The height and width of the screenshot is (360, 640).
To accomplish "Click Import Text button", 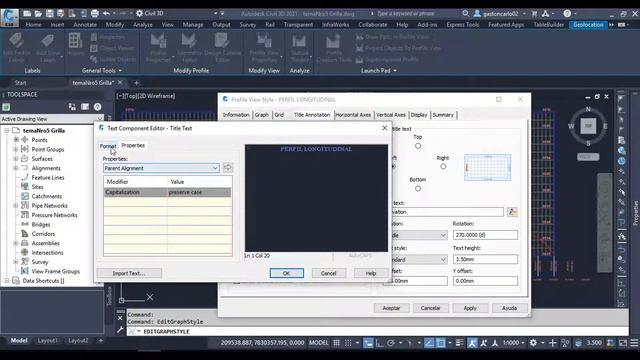I will tap(129, 273).
